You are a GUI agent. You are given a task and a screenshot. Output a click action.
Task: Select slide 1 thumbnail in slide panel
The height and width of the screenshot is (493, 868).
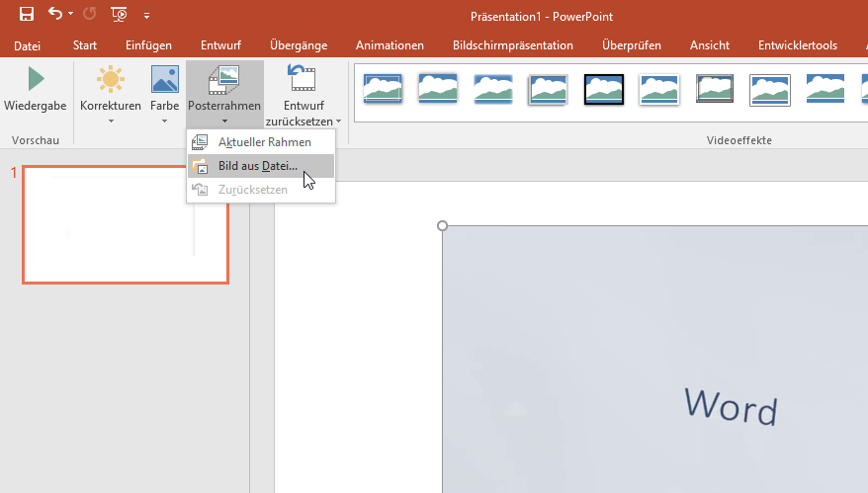tap(126, 224)
